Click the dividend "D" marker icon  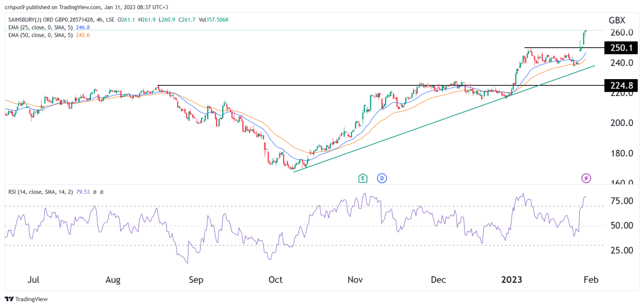[x=382, y=178]
